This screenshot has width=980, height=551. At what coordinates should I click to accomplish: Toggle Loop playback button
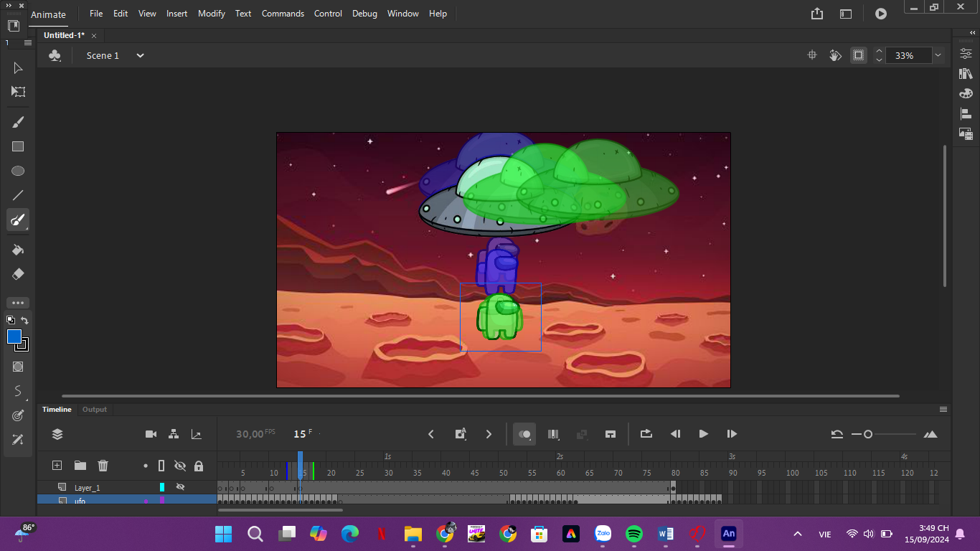click(x=646, y=434)
